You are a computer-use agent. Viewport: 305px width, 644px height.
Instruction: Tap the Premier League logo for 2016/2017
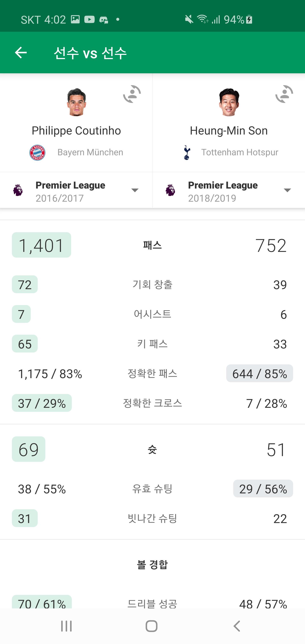pos(18,190)
